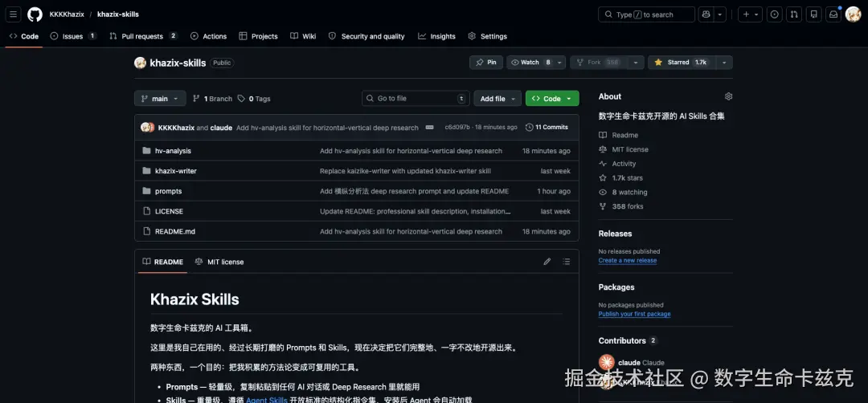Image resolution: width=868 pixels, height=403 pixels.
Task: Click the GitHub logo
Action: click(35, 14)
